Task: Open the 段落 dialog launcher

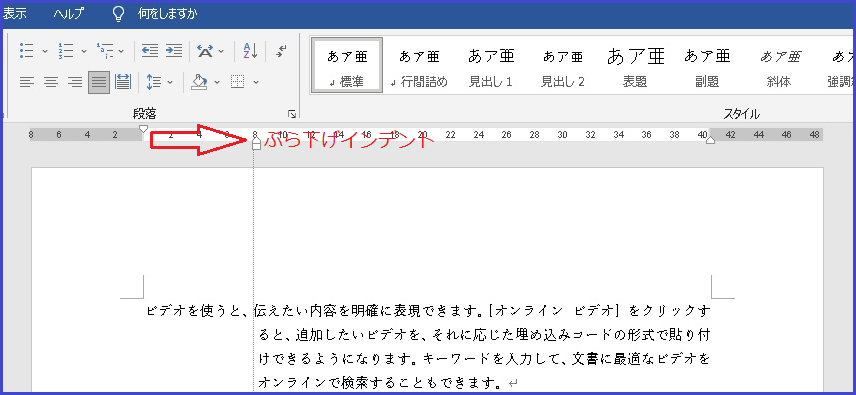Action: coord(292,114)
